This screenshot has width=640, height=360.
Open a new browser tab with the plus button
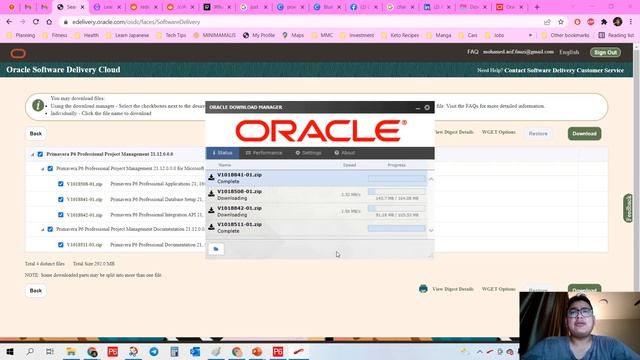pos(537,7)
